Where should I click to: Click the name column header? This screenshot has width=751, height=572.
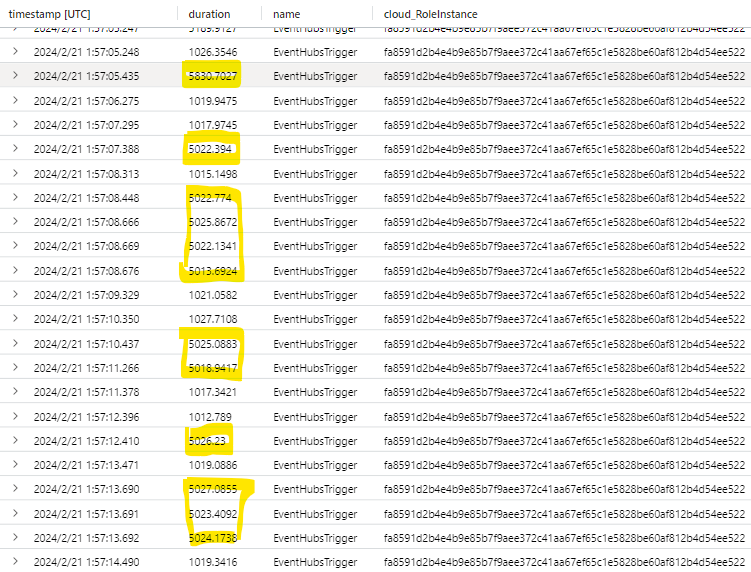click(x=287, y=14)
